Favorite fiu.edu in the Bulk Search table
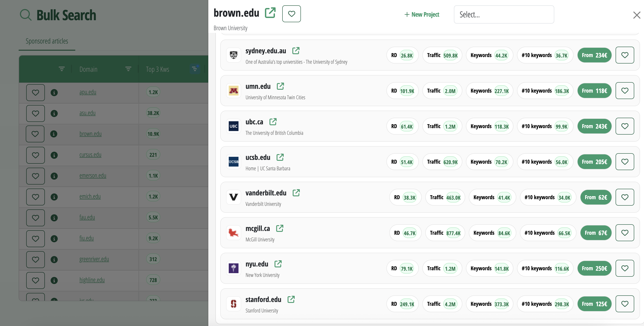This screenshot has height=326, width=644. 36,239
